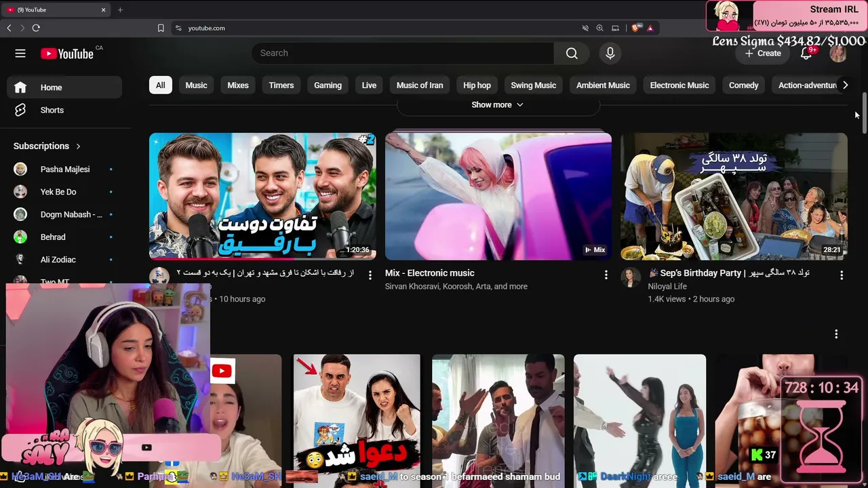This screenshot has height=488, width=868.
Task: Expand the Show more button
Action: coord(498,105)
